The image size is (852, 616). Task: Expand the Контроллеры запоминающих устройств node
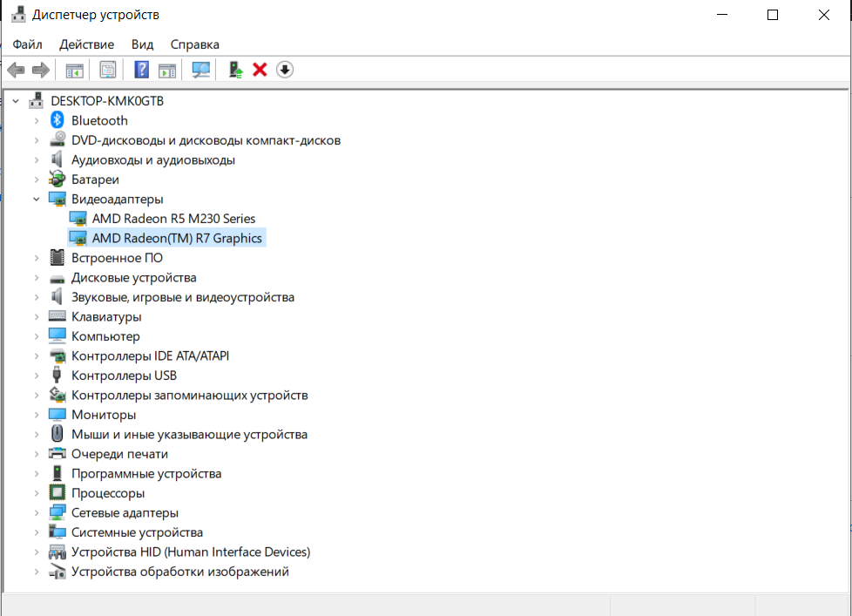37,395
